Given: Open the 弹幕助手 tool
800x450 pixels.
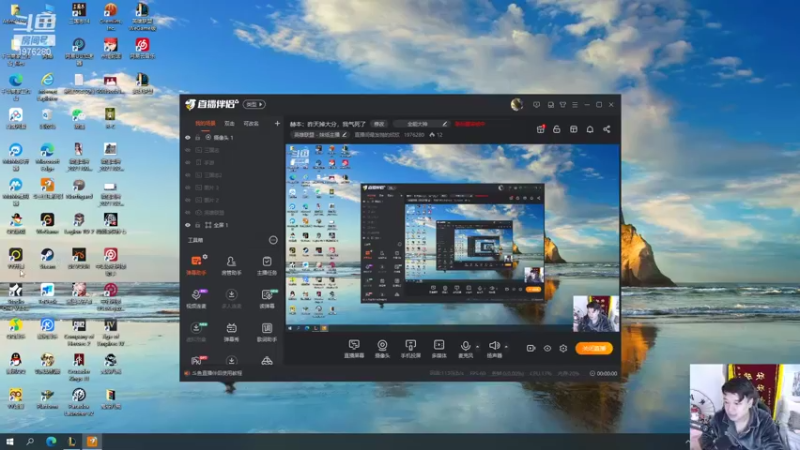Looking at the screenshot, I should coord(196,265).
